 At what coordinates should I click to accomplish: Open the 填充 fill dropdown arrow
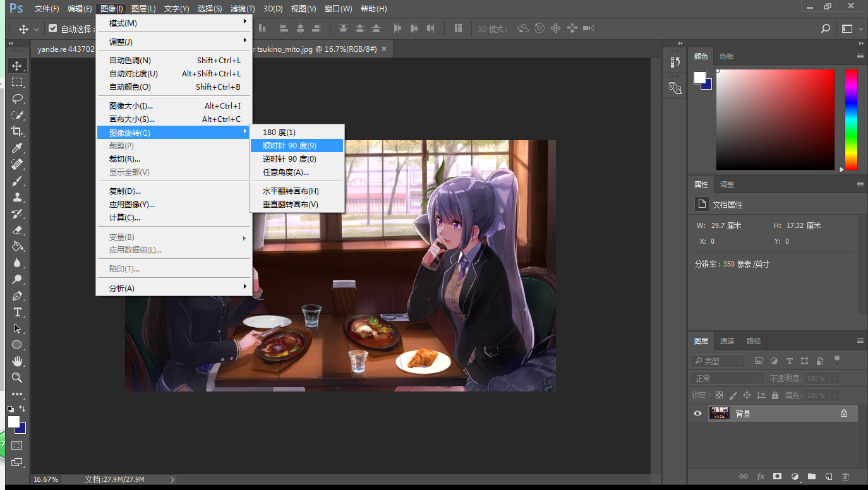[x=835, y=395]
